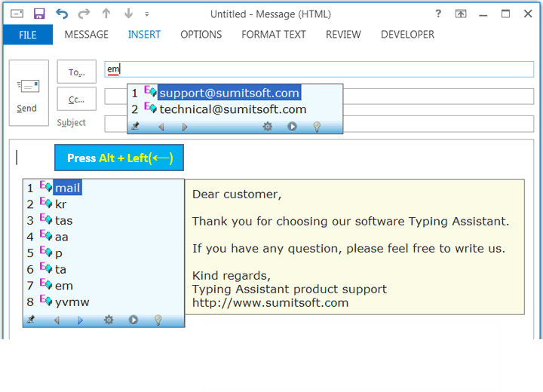Toggle the pin icon in lower suggestion list
The image size is (543, 392).
pos(31,320)
